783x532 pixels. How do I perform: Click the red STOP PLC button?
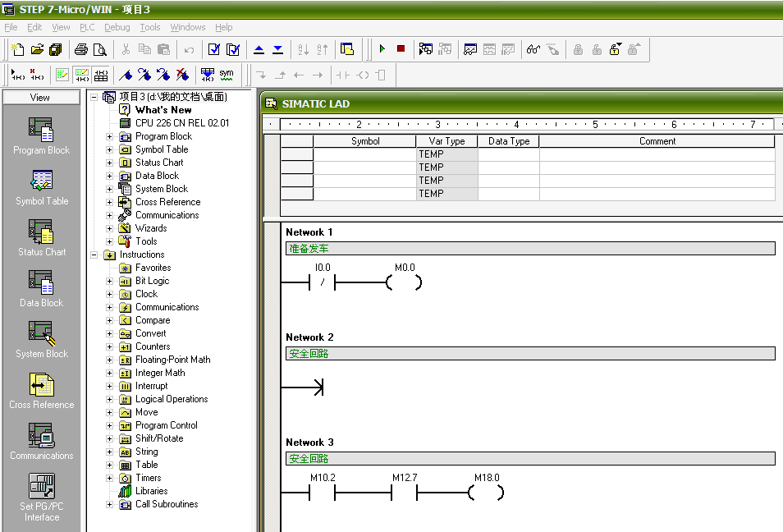tap(401, 49)
